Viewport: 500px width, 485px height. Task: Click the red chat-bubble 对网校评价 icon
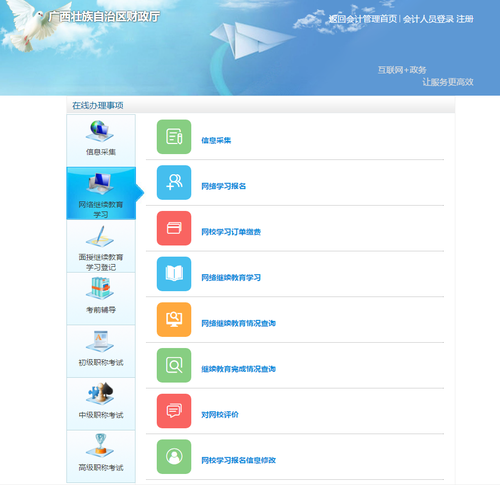pos(174,411)
